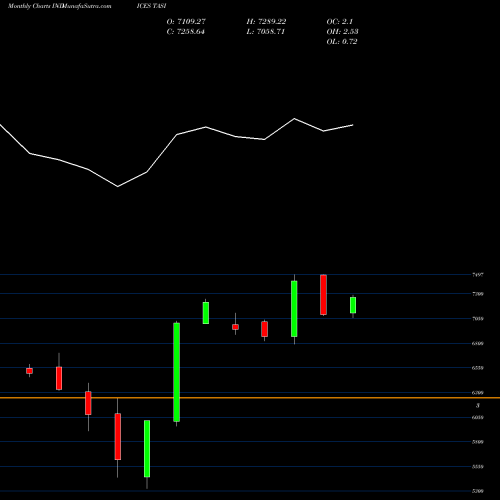The height and width of the screenshot is (500, 500).
Task: Click the tallest green candlestick body
Action: [176, 372]
